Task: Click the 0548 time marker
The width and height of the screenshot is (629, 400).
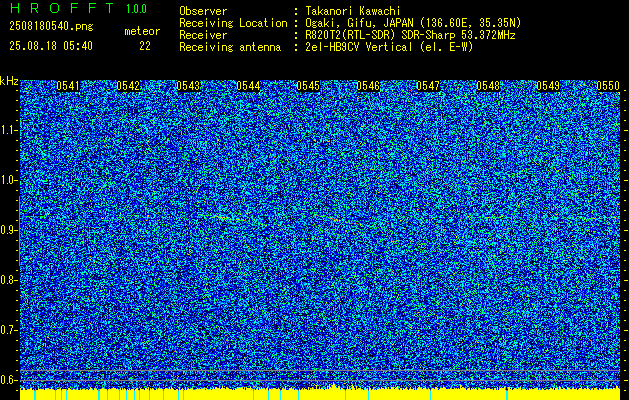Action: pyautogui.click(x=488, y=86)
